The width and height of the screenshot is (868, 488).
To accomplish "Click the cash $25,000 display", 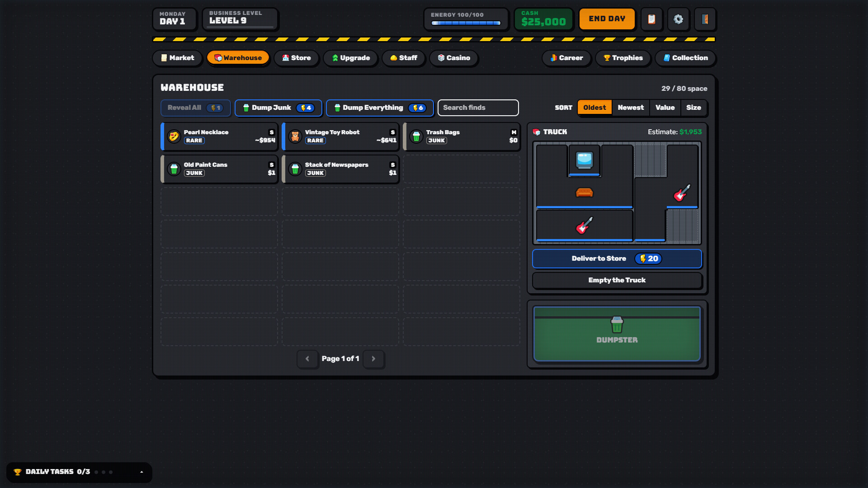I will (x=543, y=19).
